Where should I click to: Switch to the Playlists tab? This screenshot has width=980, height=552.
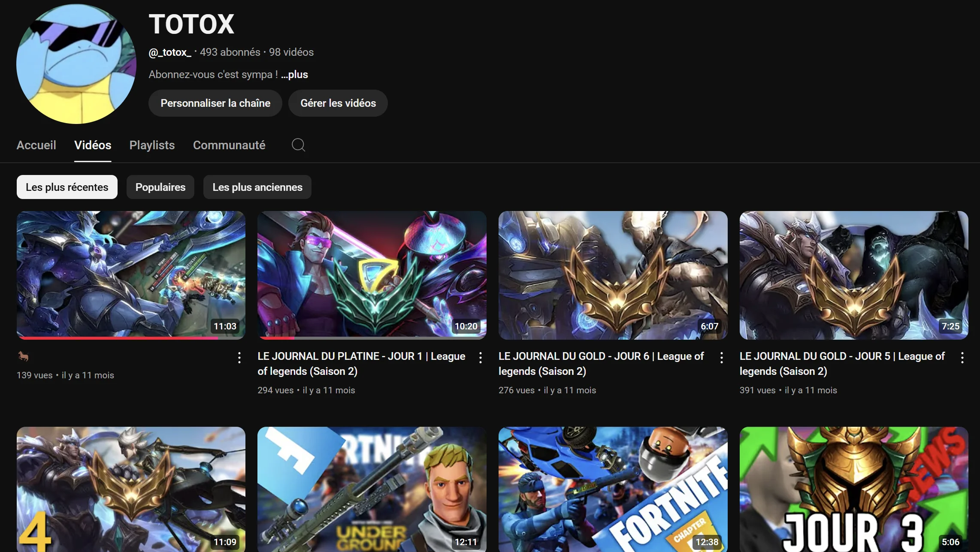coord(152,145)
